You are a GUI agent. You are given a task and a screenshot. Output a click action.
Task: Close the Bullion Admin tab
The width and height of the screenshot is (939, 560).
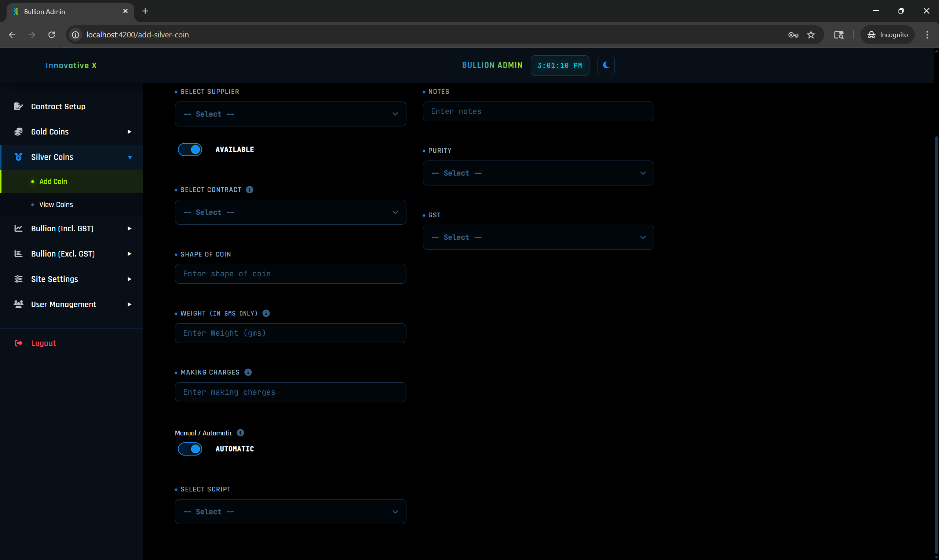125,11
